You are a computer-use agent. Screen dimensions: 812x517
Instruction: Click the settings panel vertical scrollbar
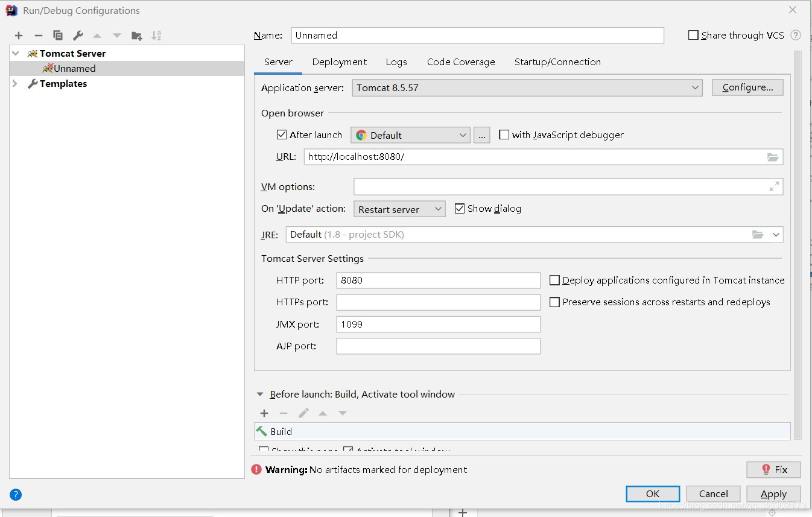(x=798, y=244)
